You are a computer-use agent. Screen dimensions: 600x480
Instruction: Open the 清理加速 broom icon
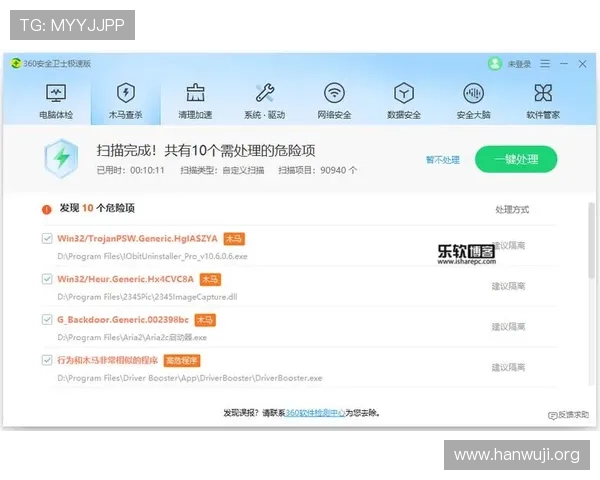(x=195, y=92)
